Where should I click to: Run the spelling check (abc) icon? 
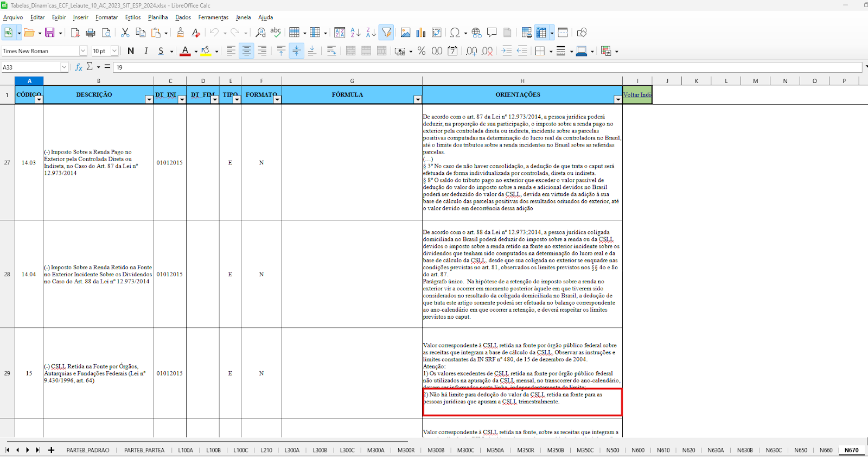click(276, 33)
